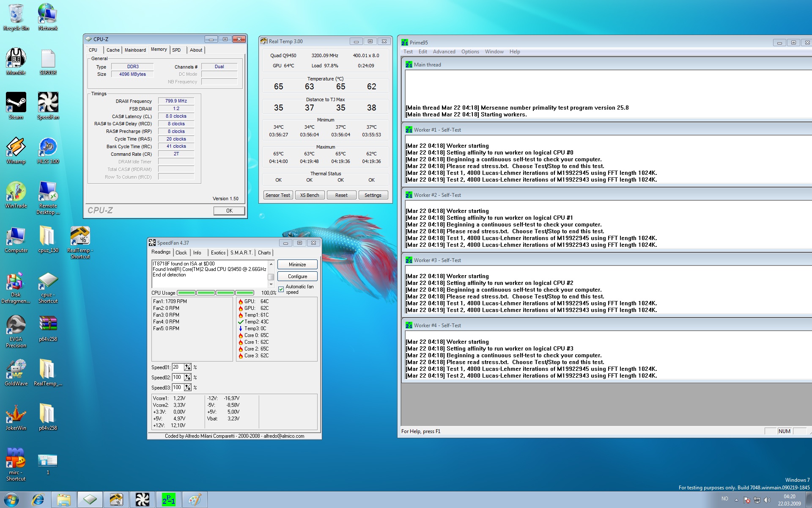Switch to Prime95 via taskbar icon
The image size is (812, 508).
pos(168,500)
